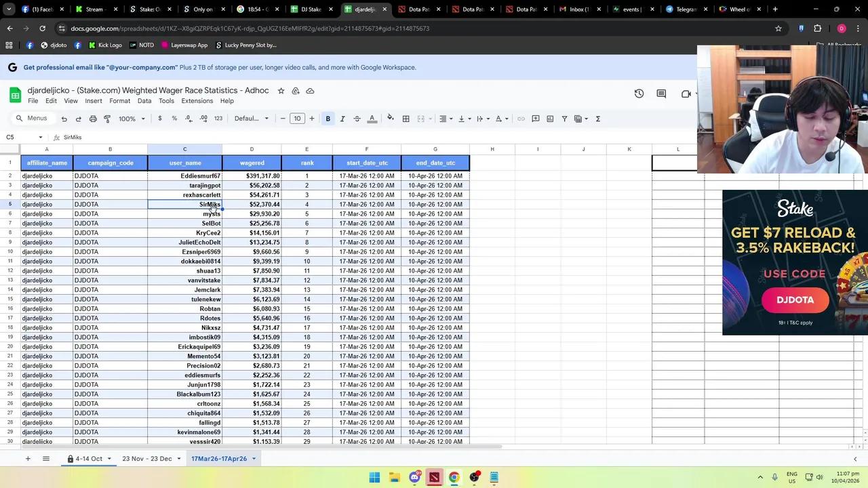Switch to the 23 Nov - 23 Dec sheet
The height and width of the screenshot is (488, 868).
pos(147,459)
